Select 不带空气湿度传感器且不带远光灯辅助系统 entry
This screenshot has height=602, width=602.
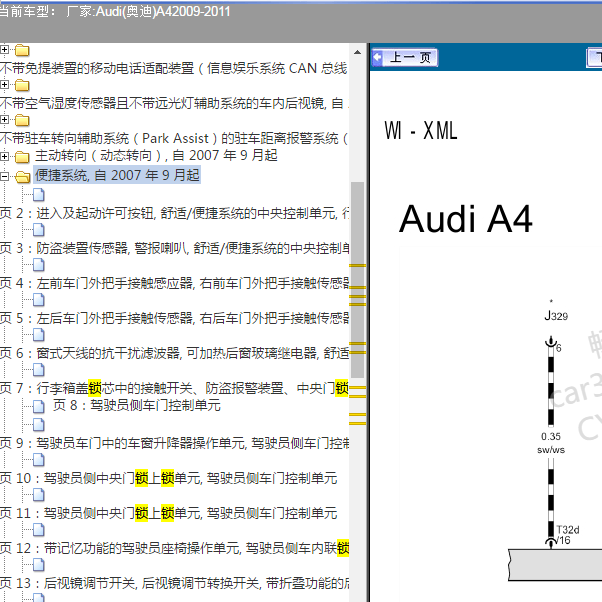174,103
